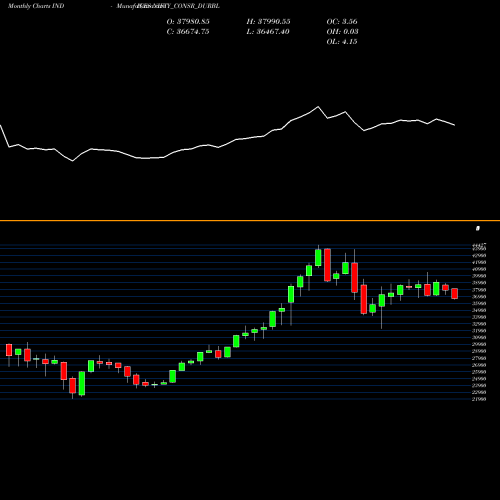The height and width of the screenshot is (500, 500).
Task: Click the "OC: 3.56" reading
Action: tap(342, 21)
